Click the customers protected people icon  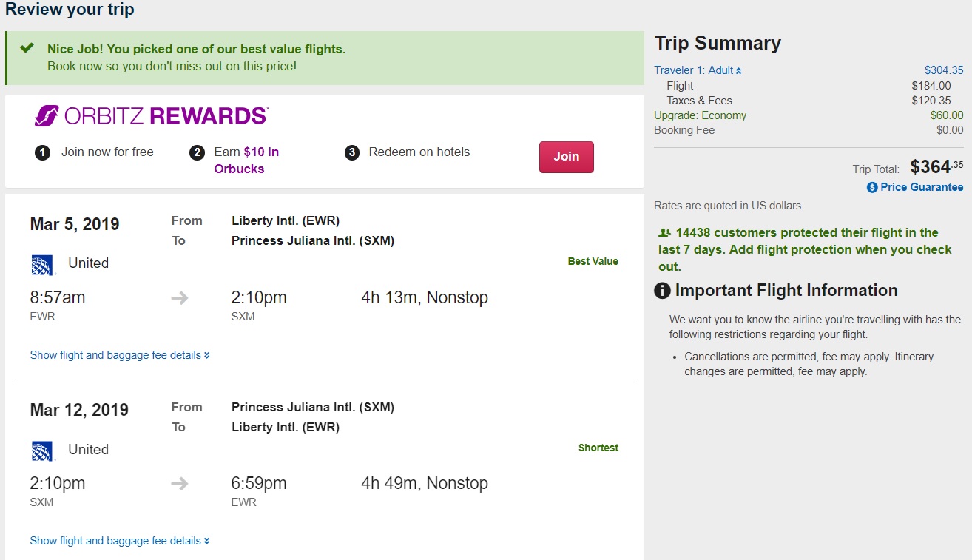[x=664, y=232]
